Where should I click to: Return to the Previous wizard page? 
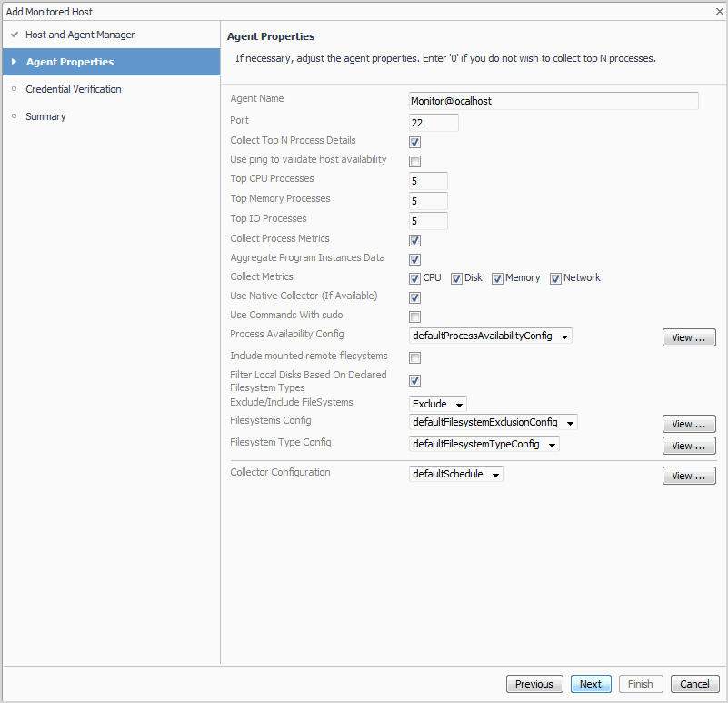[x=534, y=684]
